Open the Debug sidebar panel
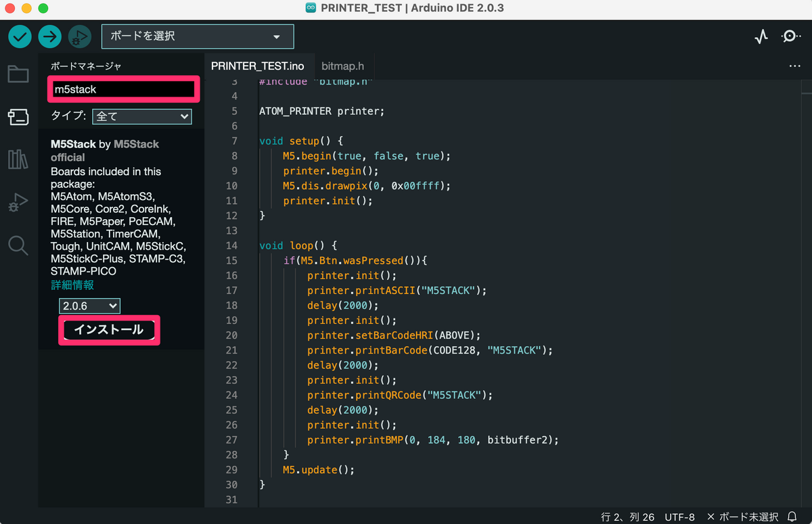This screenshot has height=524, width=812. point(18,201)
